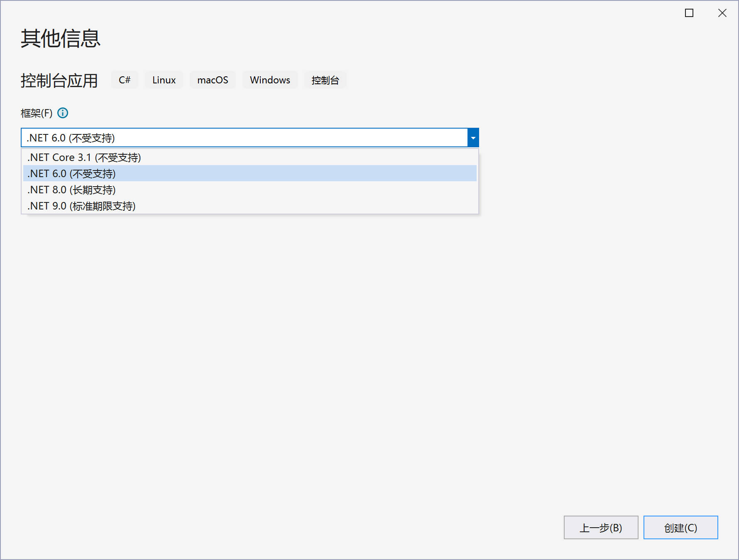739x560 pixels.
Task: Click the Windows platform tag
Action: tap(270, 80)
